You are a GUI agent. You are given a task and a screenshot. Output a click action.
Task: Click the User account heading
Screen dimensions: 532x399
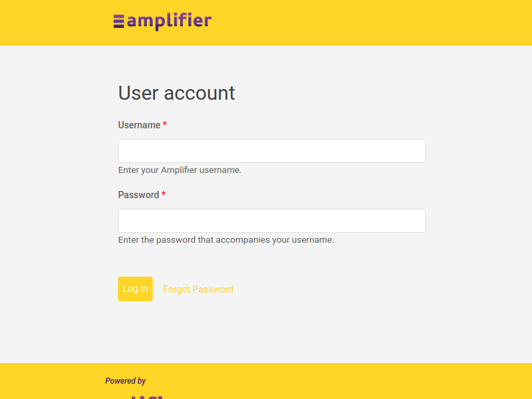[x=176, y=93]
